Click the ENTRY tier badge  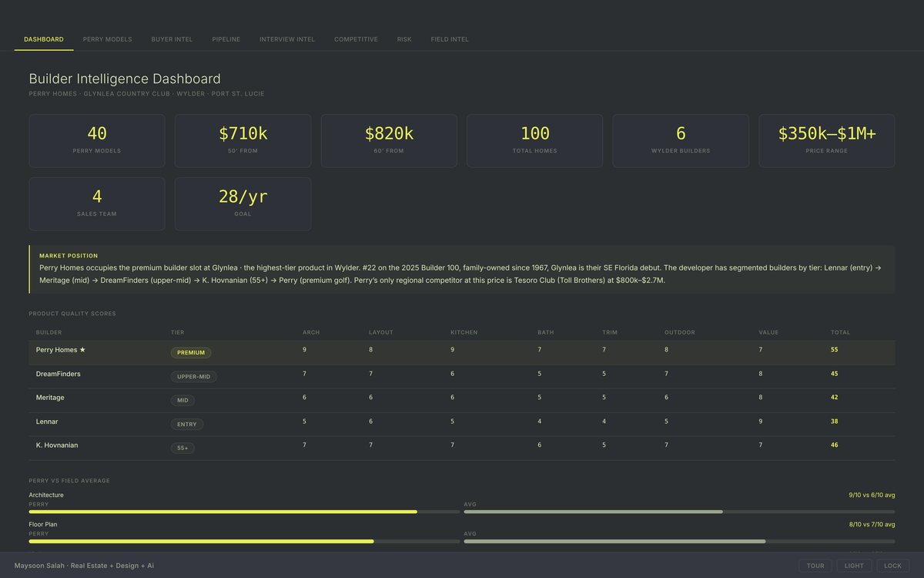click(187, 424)
